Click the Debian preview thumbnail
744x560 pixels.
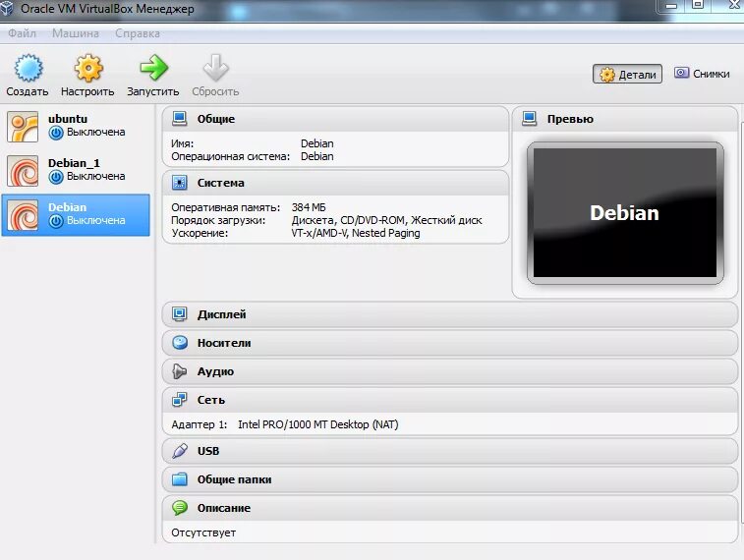click(x=625, y=213)
